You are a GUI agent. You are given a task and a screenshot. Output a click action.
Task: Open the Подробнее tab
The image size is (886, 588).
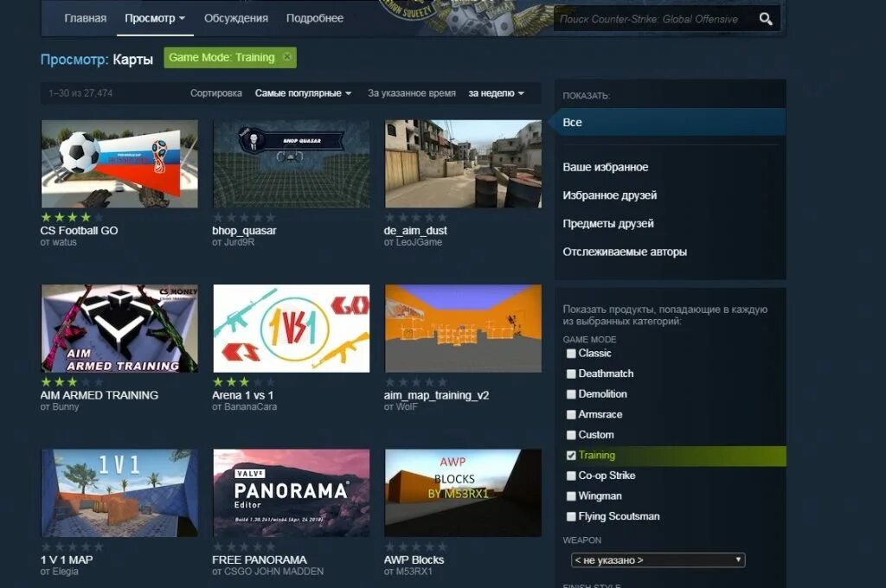coord(315,18)
